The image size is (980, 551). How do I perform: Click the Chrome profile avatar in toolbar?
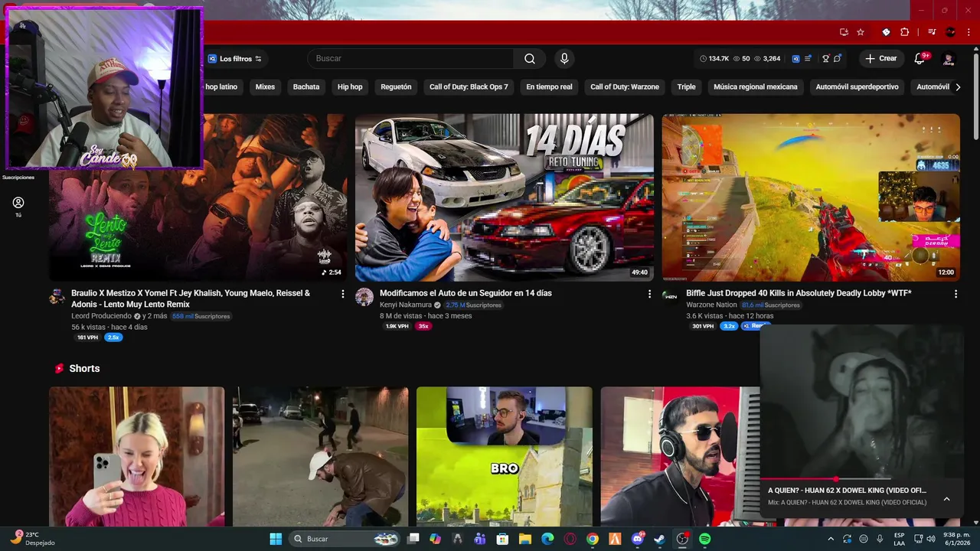point(951,32)
